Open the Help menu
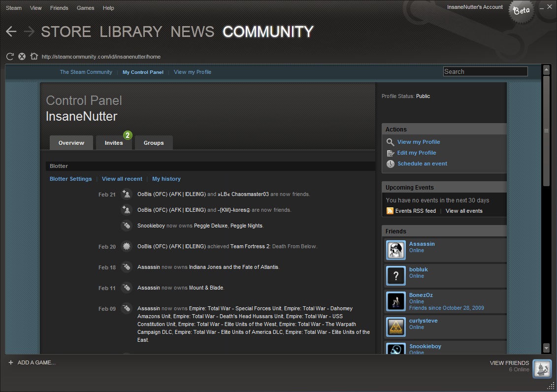This screenshot has height=392, width=557. pyautogui.click(x=108, y=8)
